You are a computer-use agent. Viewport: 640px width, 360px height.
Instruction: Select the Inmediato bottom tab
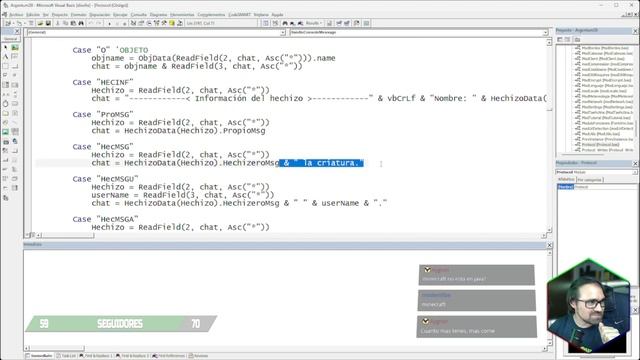(x=39, y=356)
